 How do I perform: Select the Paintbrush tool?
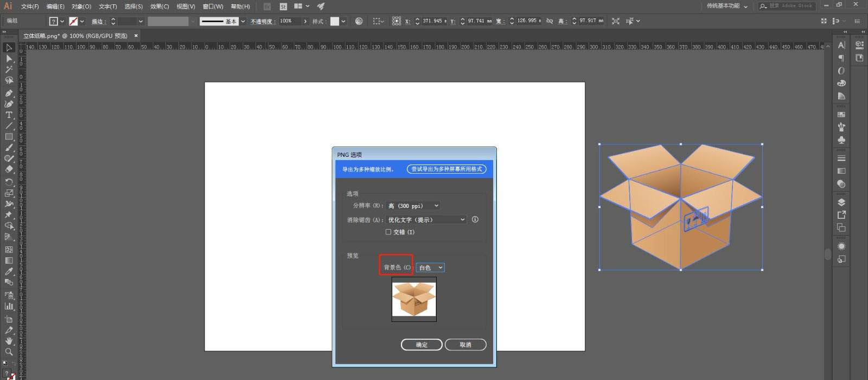(x=9, y=148)
